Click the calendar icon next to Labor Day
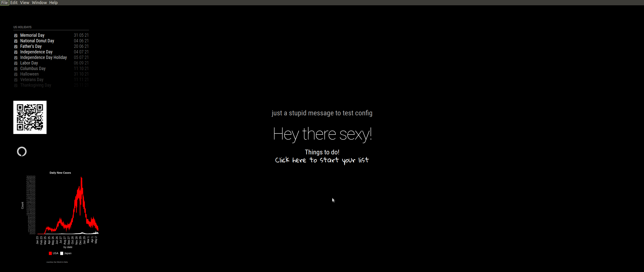The height and width of the screenshot is (272, 644). (16, 63)
